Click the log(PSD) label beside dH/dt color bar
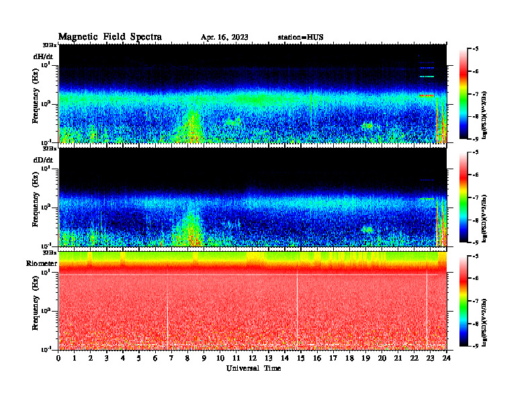 [484, 114]
